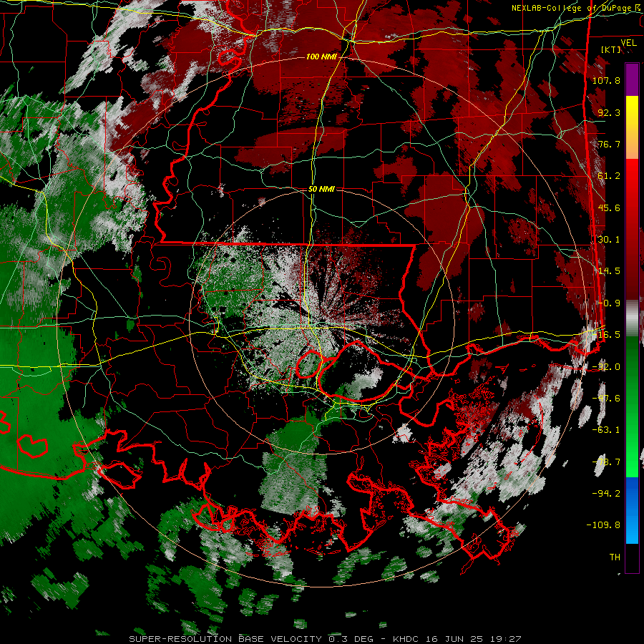
Task: Select the -78.7 scale value
Action: 606,462
